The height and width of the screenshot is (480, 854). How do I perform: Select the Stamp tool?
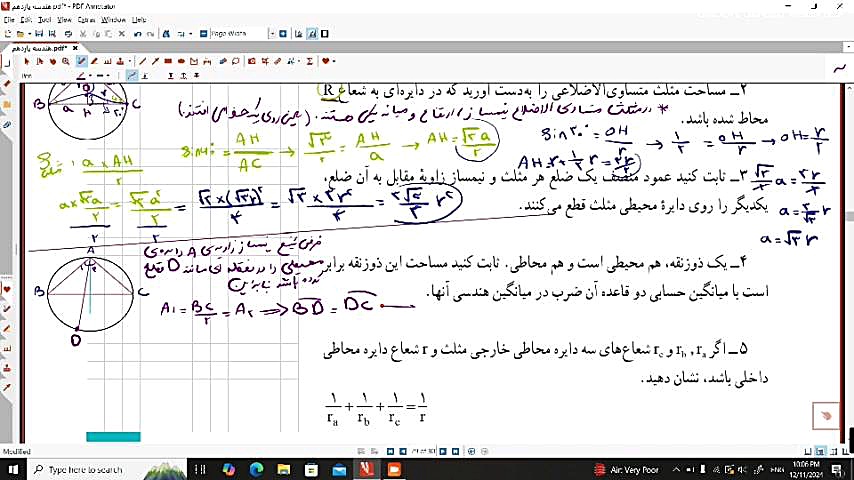pos(120,61)
